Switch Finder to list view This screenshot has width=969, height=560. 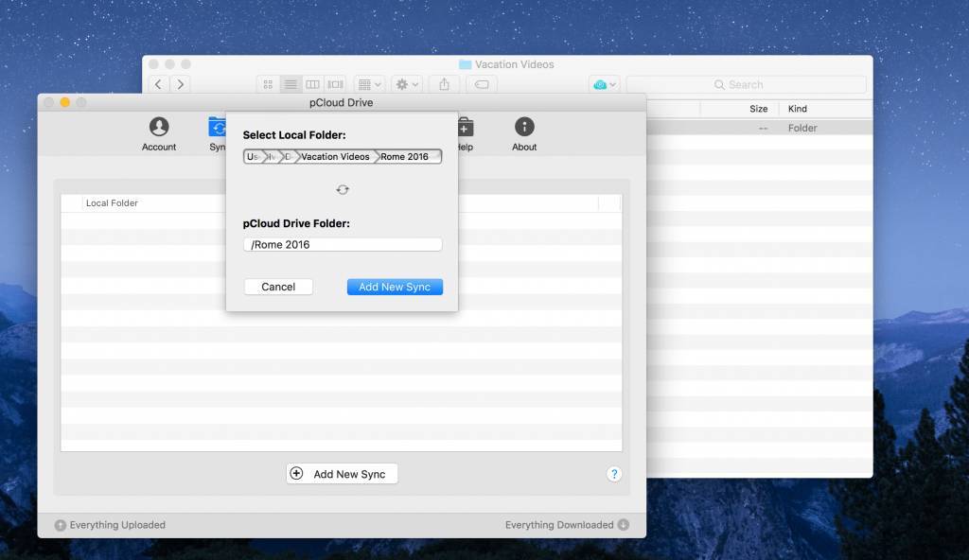click(291, 84)
